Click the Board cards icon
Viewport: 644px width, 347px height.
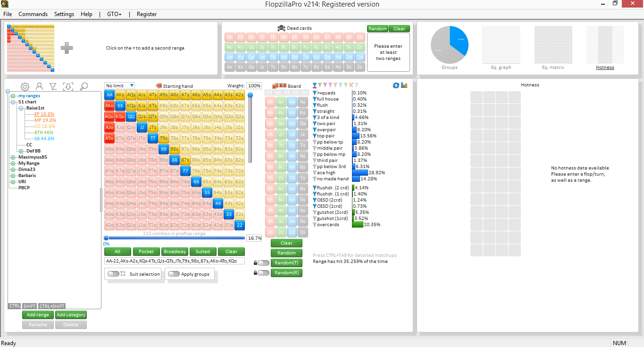(280, 86)
